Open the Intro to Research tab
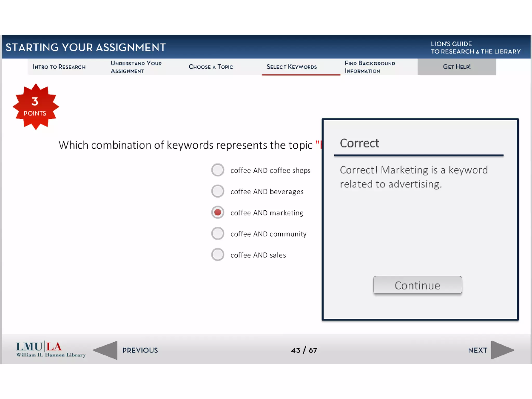This screenshot has height=399, width=532. coord(59,67)
